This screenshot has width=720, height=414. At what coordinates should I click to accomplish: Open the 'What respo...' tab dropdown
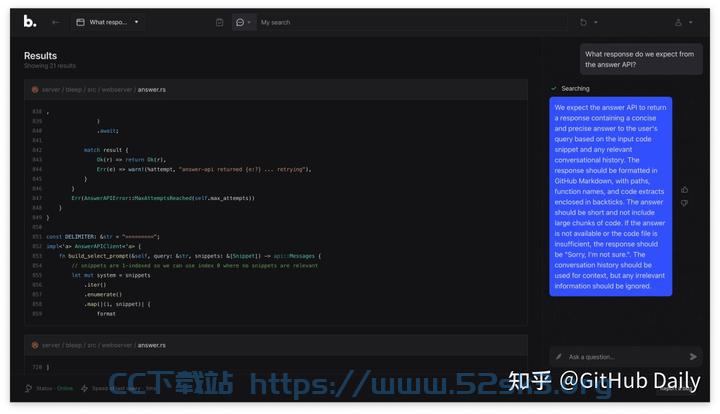(x=107, y=22)
